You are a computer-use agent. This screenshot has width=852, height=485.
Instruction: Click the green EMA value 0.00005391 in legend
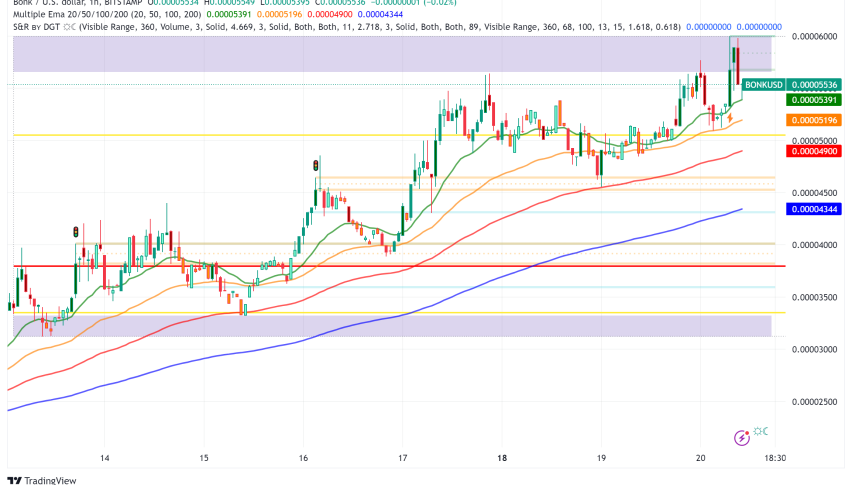(229, 15)
